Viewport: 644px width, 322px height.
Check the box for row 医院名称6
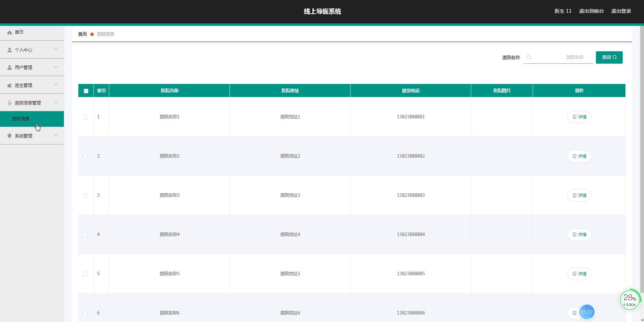tap(85, 313)
